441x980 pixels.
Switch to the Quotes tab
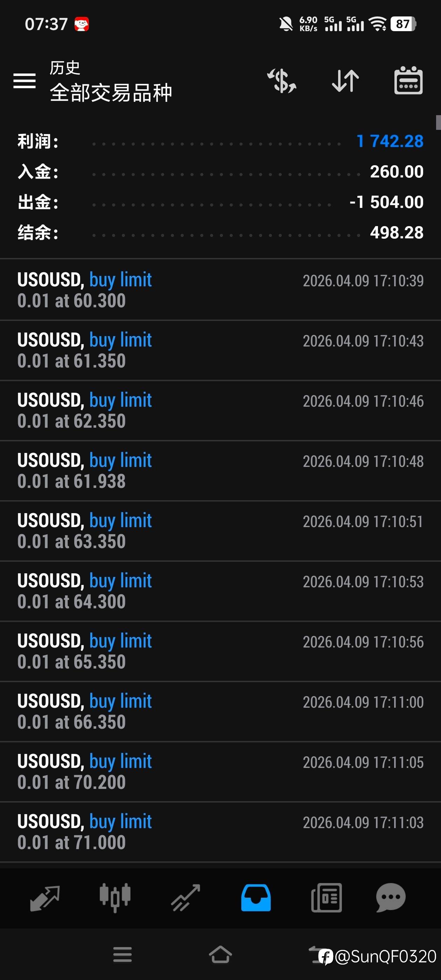point(44,898)
